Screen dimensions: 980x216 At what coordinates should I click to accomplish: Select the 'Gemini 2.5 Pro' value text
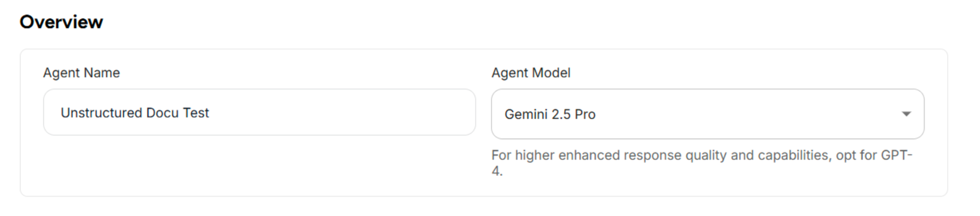(549, 114)
